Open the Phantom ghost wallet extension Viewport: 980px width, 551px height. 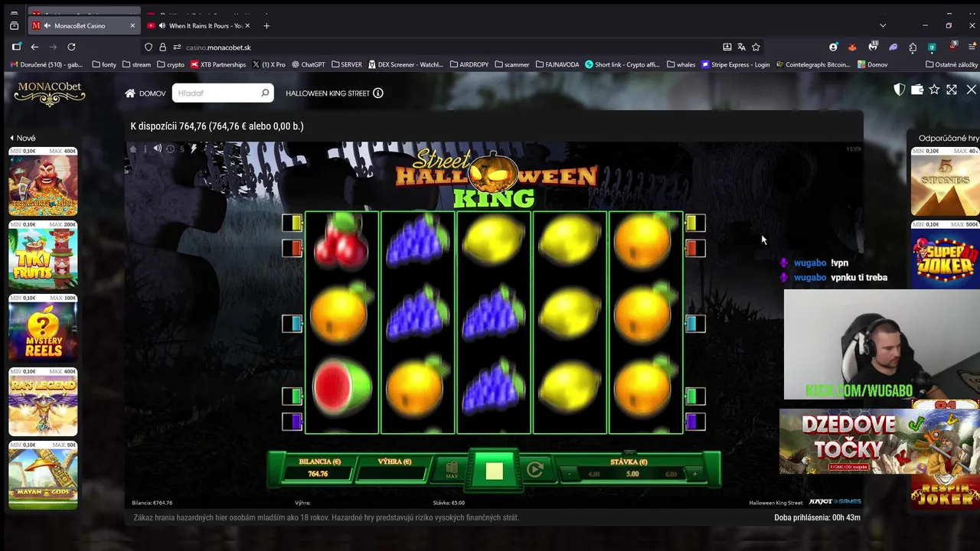click(x=893, y=47)
